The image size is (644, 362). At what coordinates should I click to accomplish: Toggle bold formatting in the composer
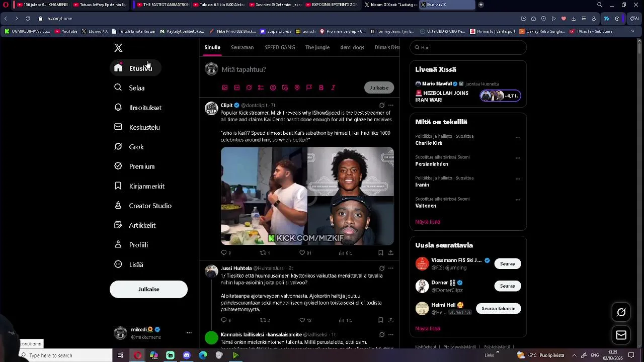pyautogui.click(x=321, y=87)
